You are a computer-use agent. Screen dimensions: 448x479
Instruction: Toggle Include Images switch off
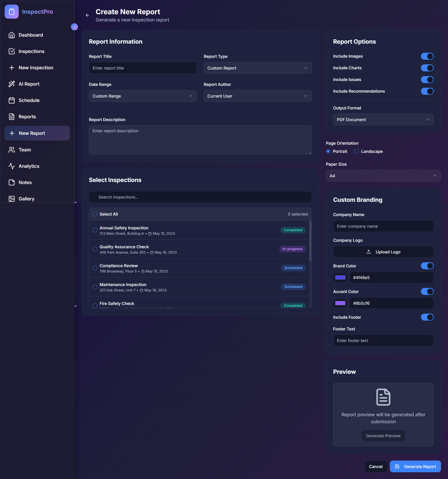[427, 56]
